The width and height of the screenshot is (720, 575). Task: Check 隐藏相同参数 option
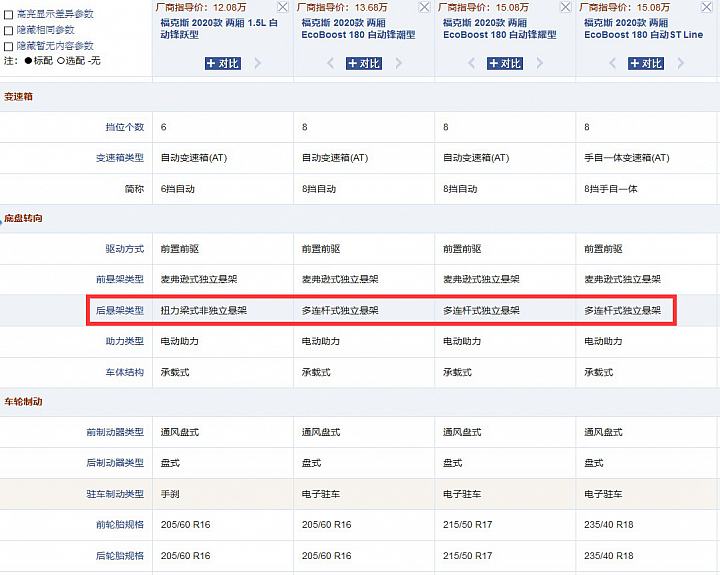click(8, 31)
